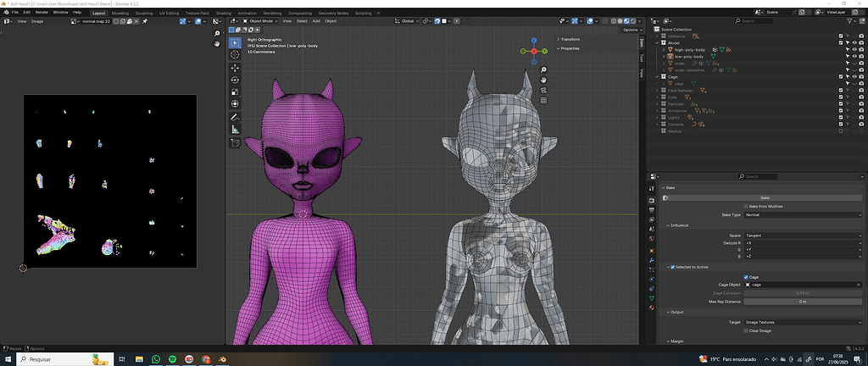Open Swizzle R +X dropdown
The height and width of the screenshot is (366, 868).
803,242
